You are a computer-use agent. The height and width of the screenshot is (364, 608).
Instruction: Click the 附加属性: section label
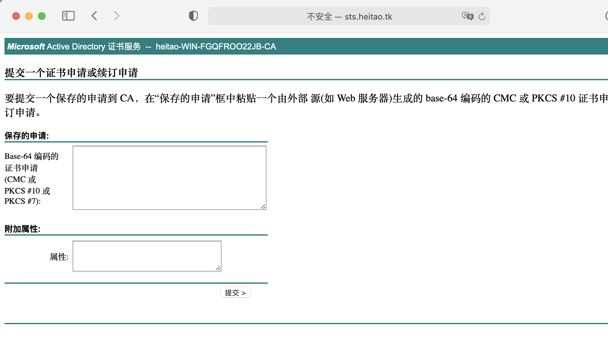[x=22, y=229]
